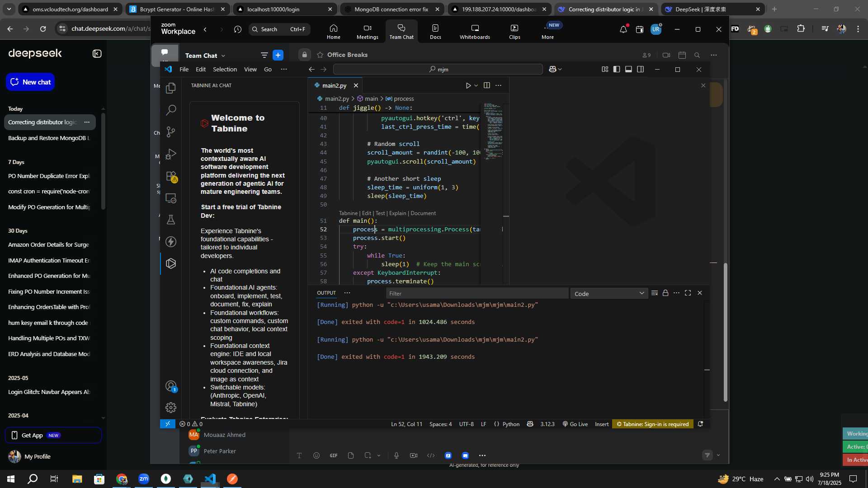The image size is (868, 488).
Task: Customize layout in VS Code title bar
Action: click(x=605, y=69)
